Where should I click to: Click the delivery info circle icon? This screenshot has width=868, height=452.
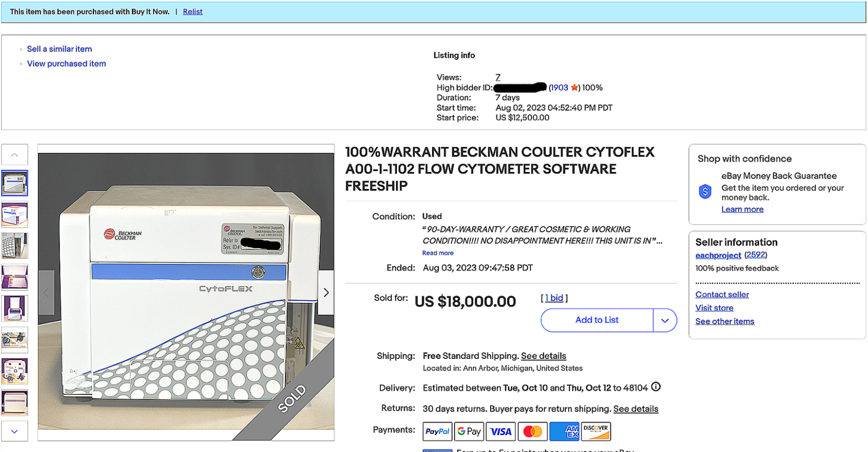pos(656,387)
